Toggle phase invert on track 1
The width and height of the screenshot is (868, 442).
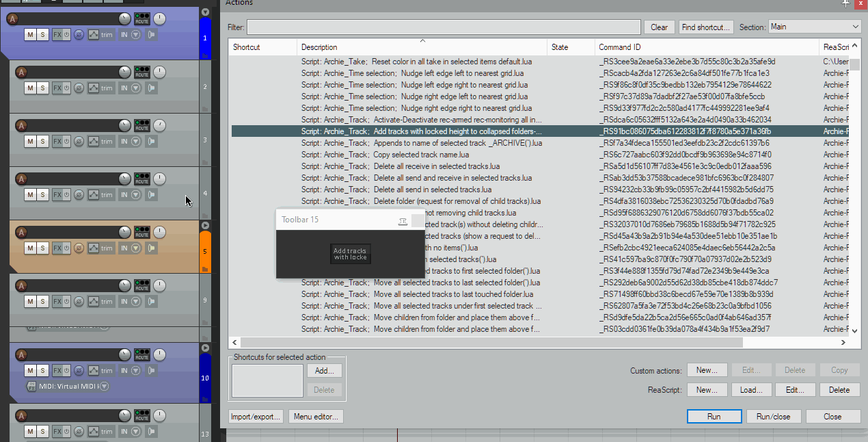coord(79,34)
